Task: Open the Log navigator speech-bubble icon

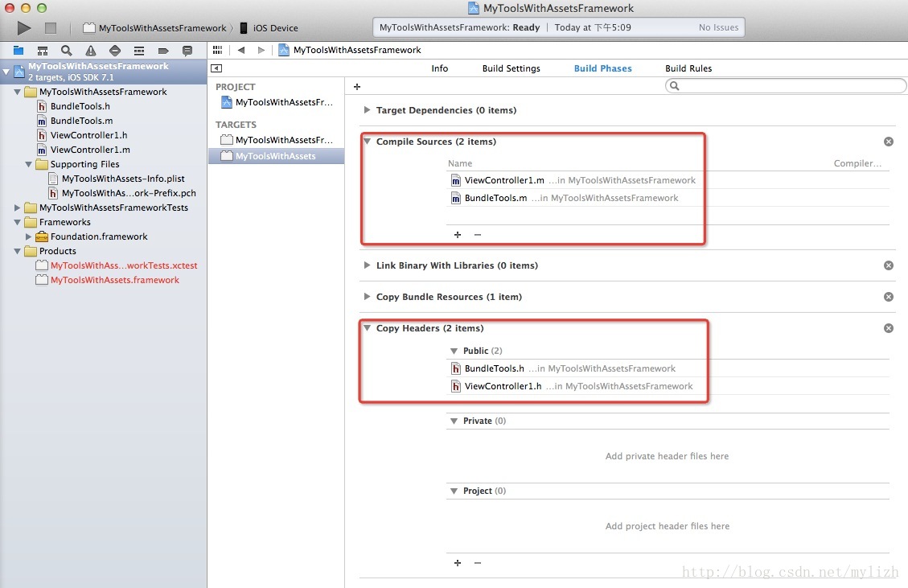Action: 187,51
